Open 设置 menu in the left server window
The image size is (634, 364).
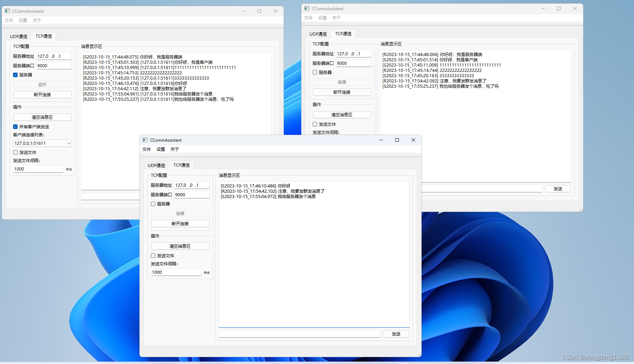(x=23, y=20)
